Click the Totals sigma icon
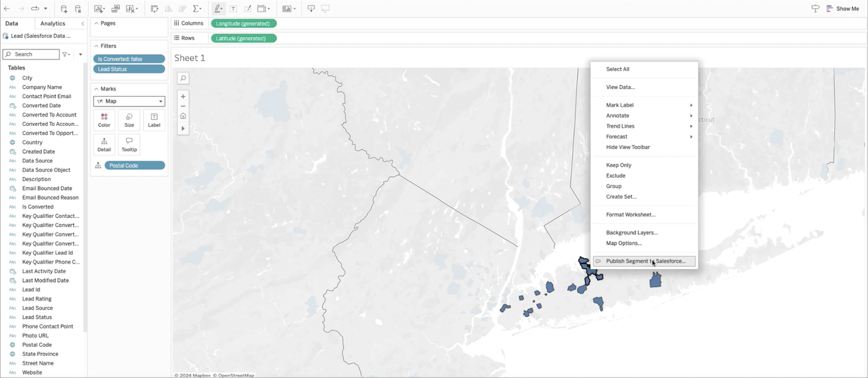 (196, 8)
